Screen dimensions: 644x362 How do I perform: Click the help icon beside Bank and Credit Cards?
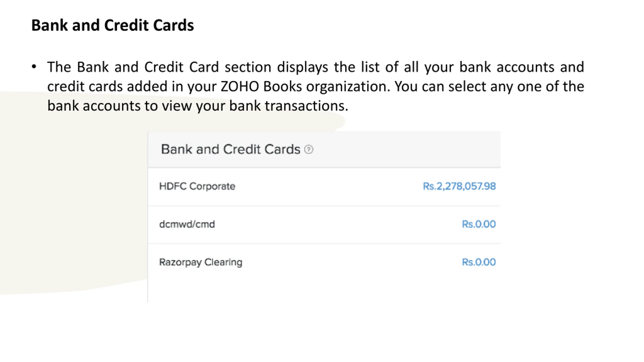[x=309, y=150]
